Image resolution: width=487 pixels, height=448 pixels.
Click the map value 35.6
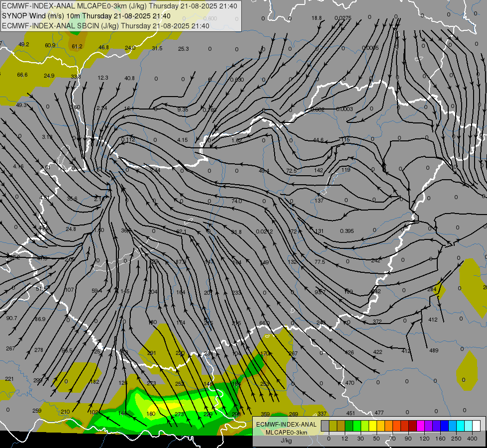coord(72,199)
